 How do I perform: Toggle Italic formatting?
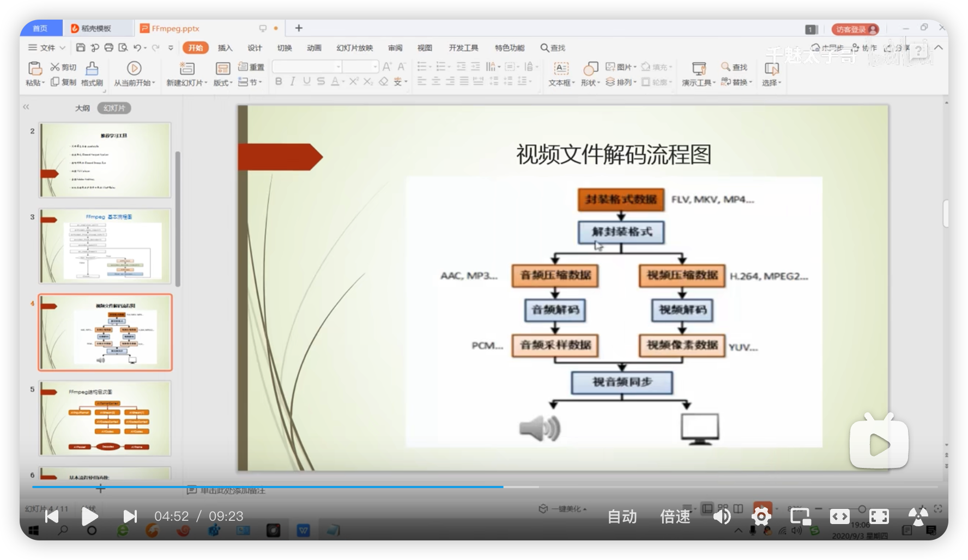[293, 81]
